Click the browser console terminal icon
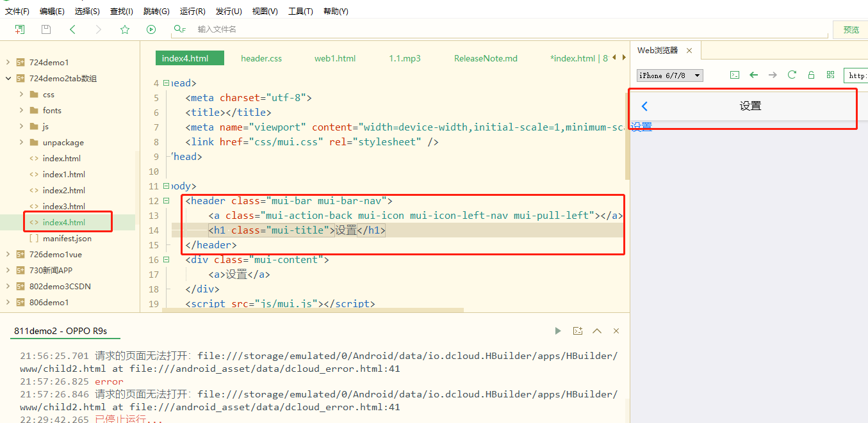 click(x=735, y=75)
